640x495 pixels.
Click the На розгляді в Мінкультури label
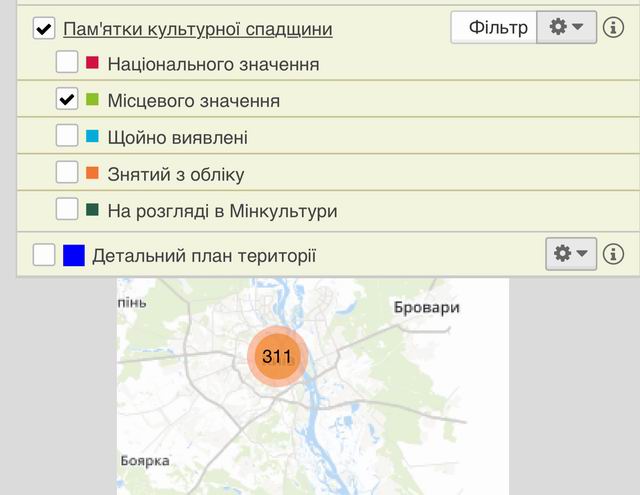[x=222, y=211]
